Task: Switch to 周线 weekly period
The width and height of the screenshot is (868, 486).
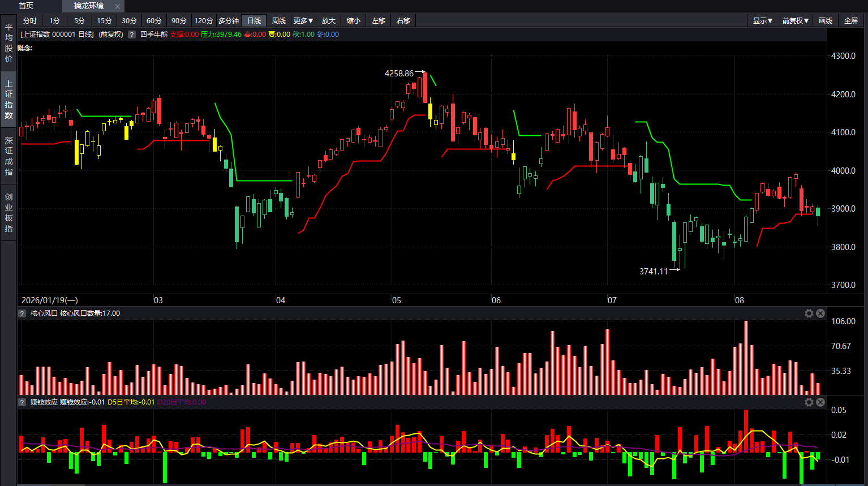Action: tap(279, 21)
